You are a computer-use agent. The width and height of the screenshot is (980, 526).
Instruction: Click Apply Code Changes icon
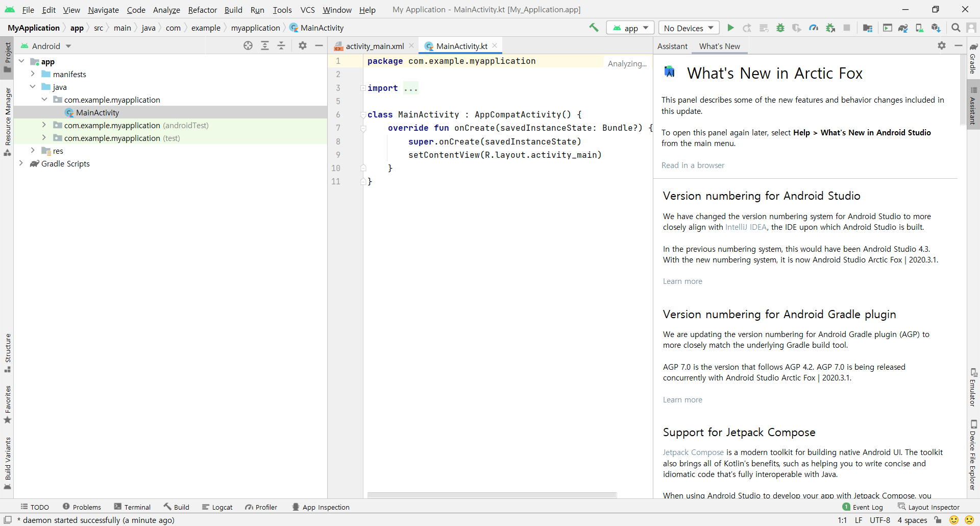[764, 28]
